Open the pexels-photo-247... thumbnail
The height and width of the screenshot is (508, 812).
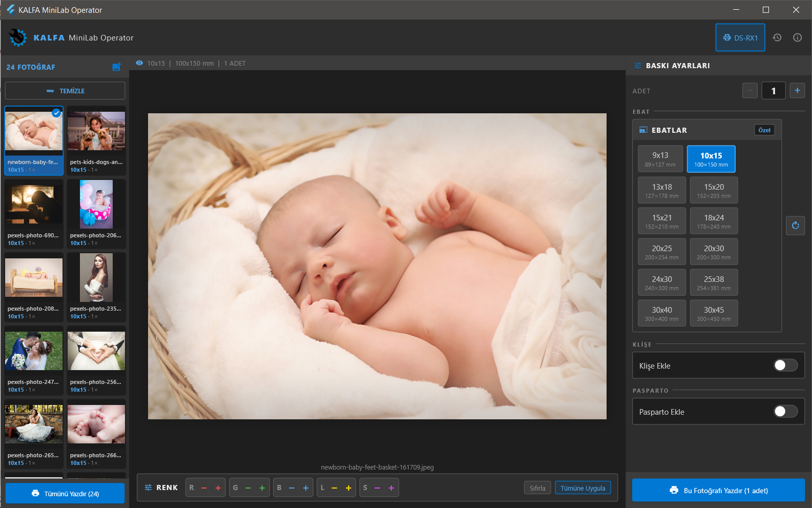point(34,360)
